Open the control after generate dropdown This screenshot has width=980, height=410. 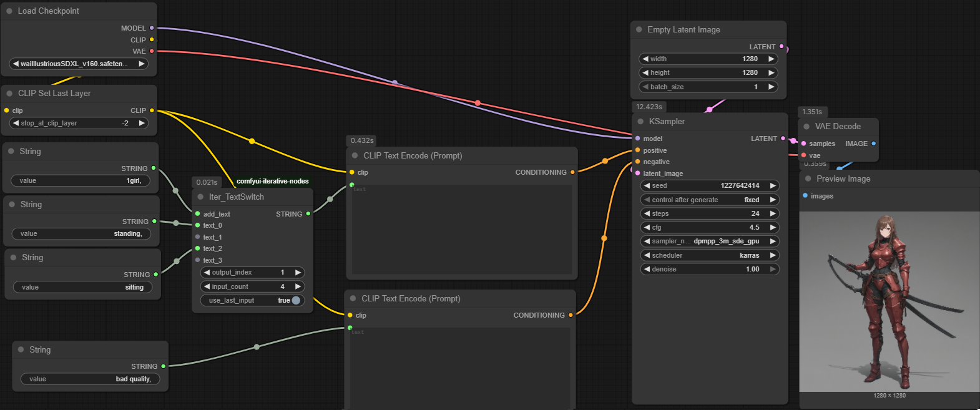point(710,200)
